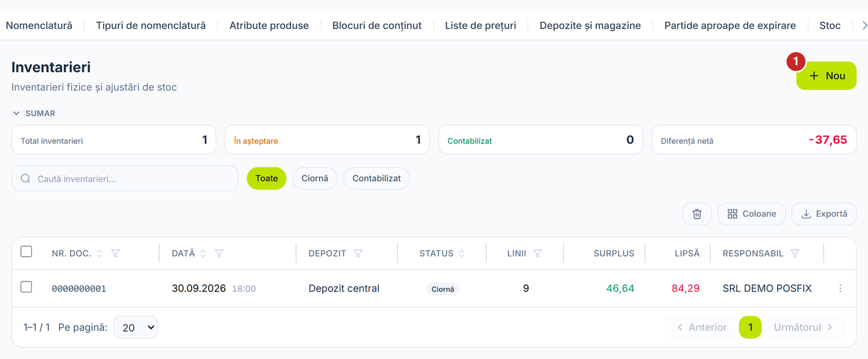Sort by NR. DOC. column
This screenshot has height=359, width=868.
click(x=99, y=253)
